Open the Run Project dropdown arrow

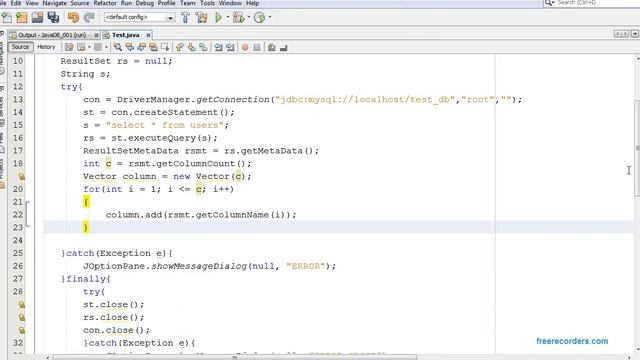pyautogui.click(x=228, y=18)
